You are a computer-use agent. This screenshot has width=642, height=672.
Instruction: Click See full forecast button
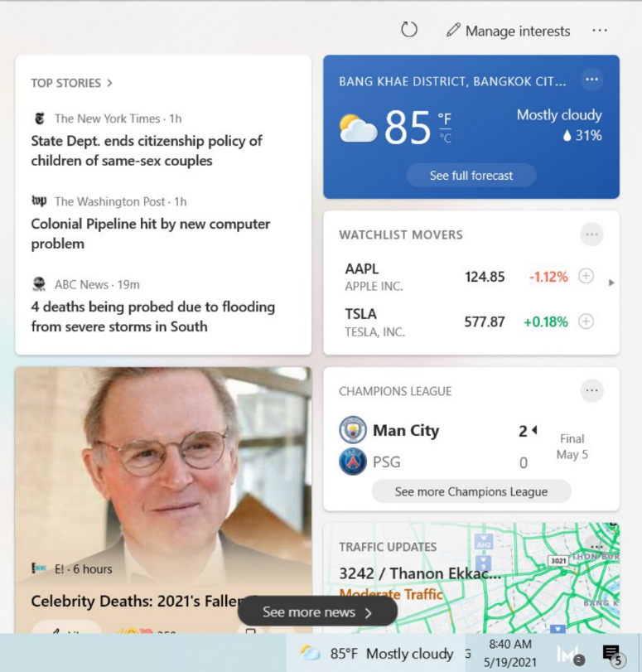click(471, 176)
